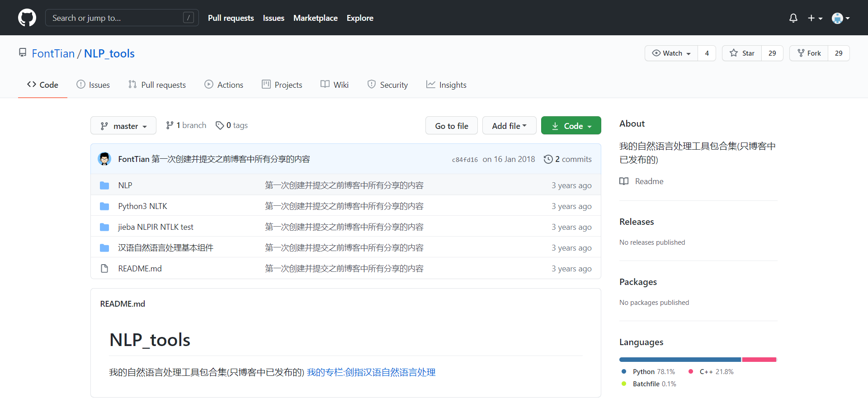Open commit hash c84fd16
This screenshot has width=868, height=408.
[x=465, y=160]
